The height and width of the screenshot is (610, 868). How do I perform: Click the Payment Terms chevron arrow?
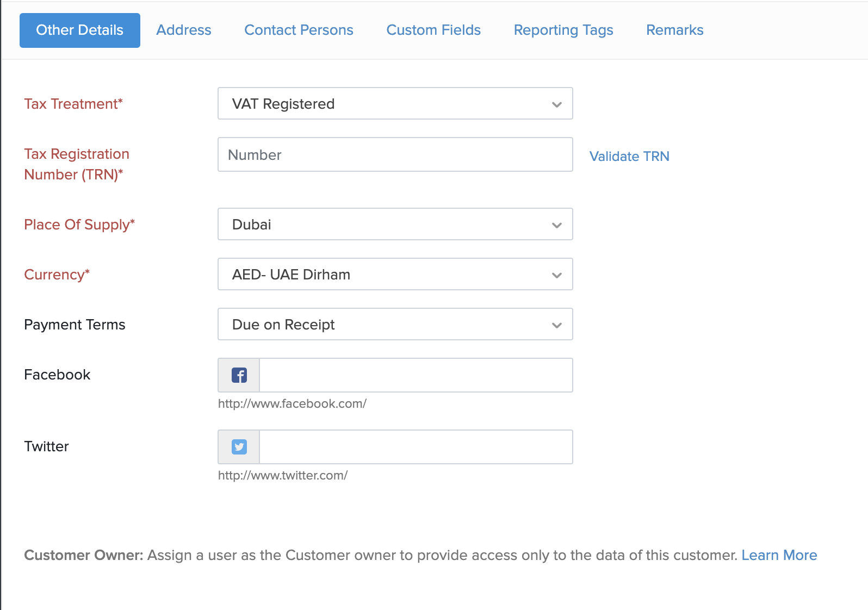click(x=557, y=325)
